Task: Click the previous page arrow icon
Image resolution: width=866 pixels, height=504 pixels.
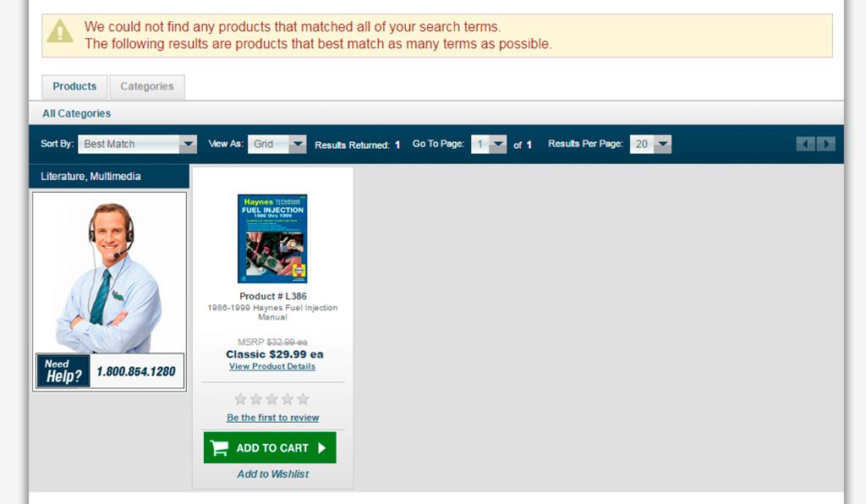Action: point(805,144)
